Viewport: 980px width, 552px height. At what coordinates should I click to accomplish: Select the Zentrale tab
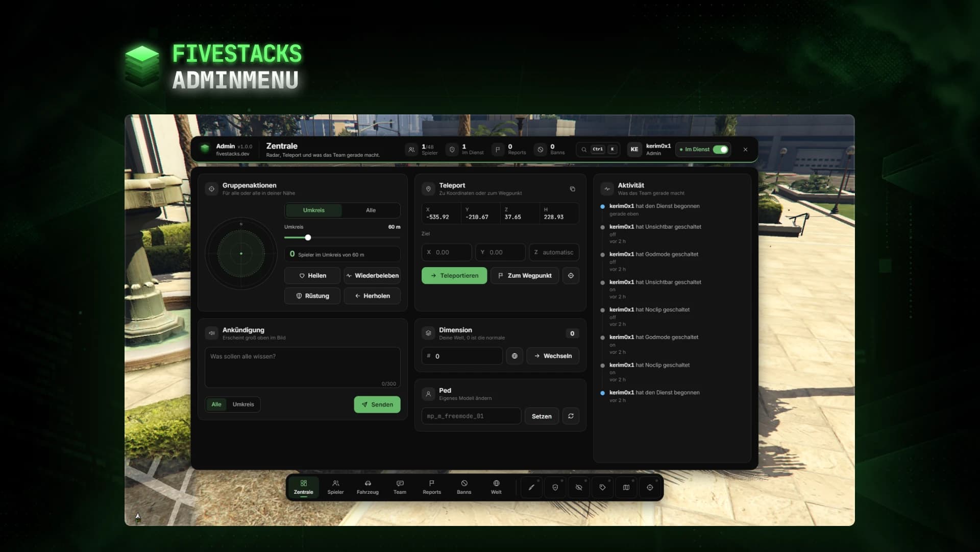pyautogui.click(x=303, y=487)
